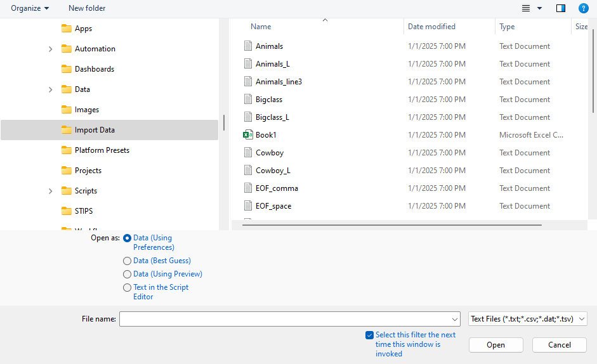Sort files by the Name column

pyautogui.click(x=261, y=27)
